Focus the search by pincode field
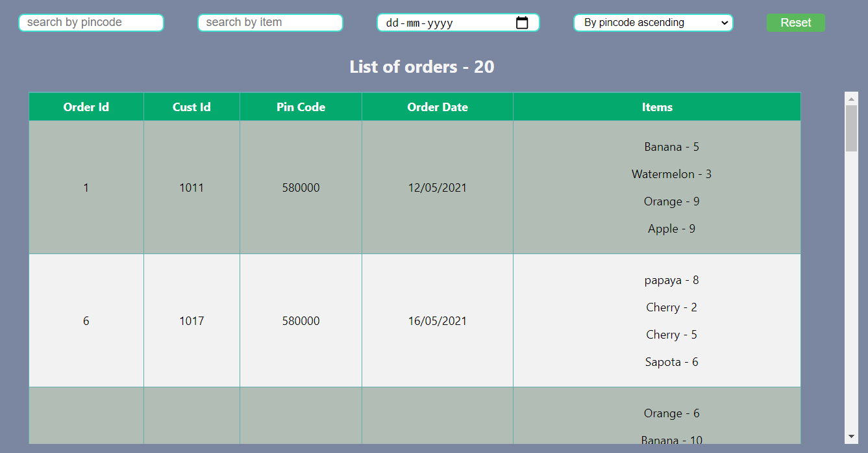Screen dimensions: 868x453 pos(91,23)
